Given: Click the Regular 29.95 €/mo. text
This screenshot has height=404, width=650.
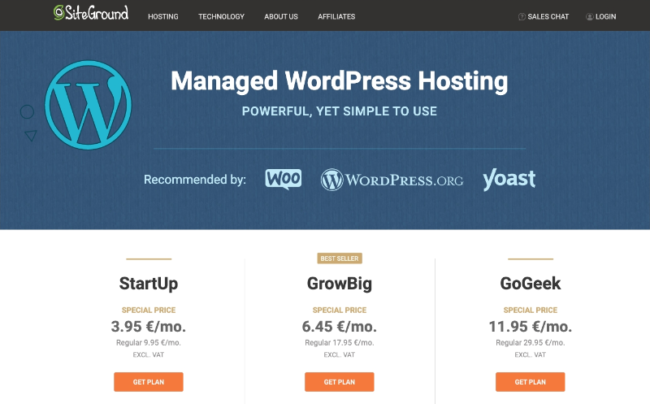Looking at the screenshot, I should (530, 343).
